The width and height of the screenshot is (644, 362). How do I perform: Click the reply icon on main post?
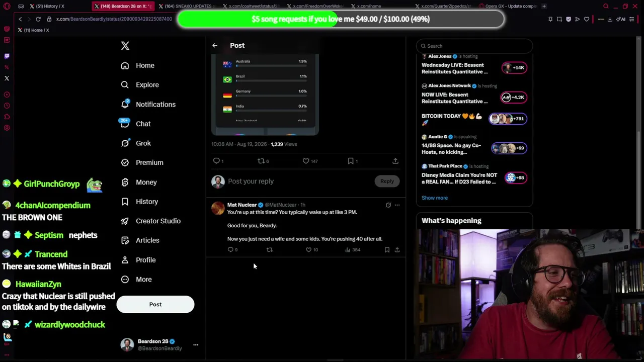coord(217,161)
